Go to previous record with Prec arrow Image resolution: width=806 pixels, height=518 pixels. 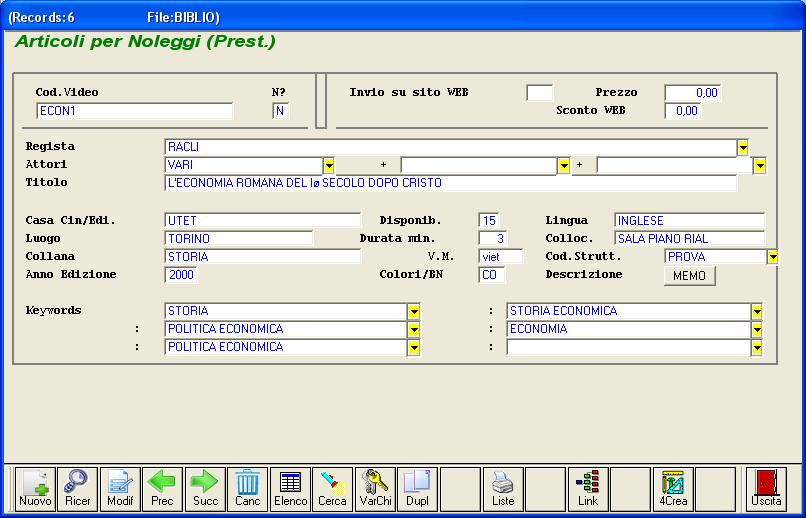pyautogui.click(x=162, y=490)
